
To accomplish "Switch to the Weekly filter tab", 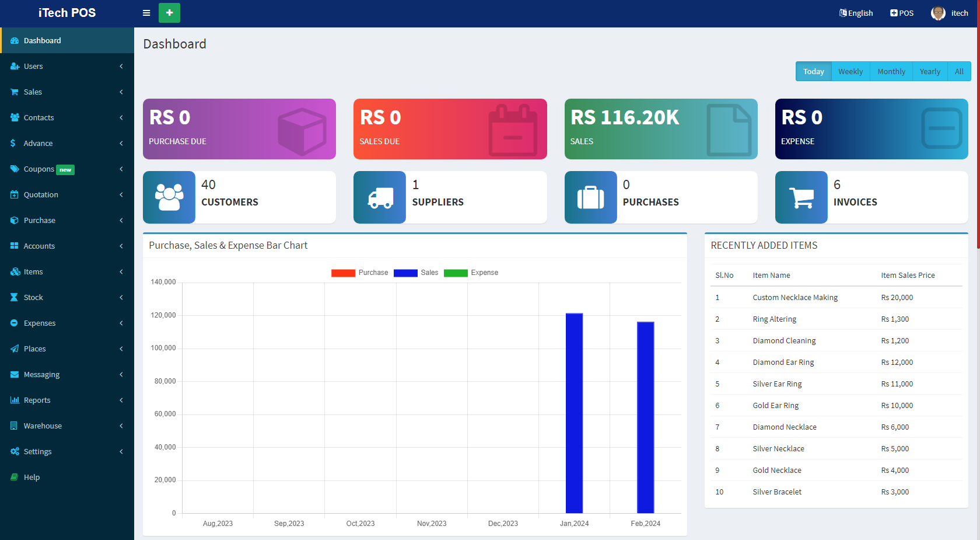I will click(x=850, y=72).
